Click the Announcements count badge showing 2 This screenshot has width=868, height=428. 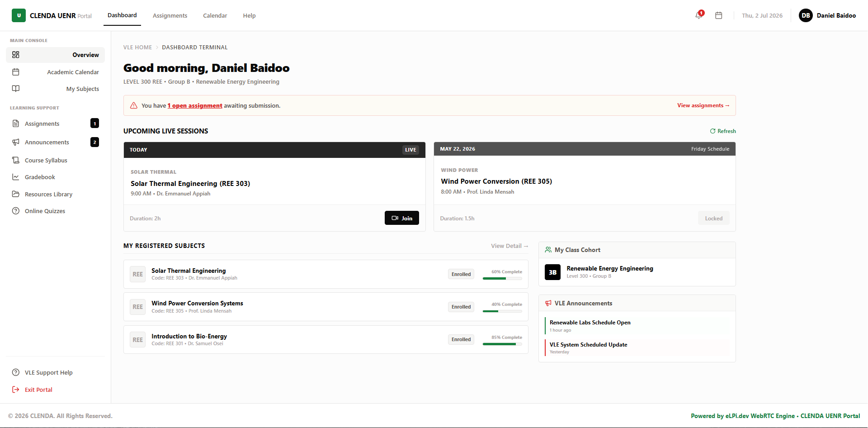(x=94, y=142)
